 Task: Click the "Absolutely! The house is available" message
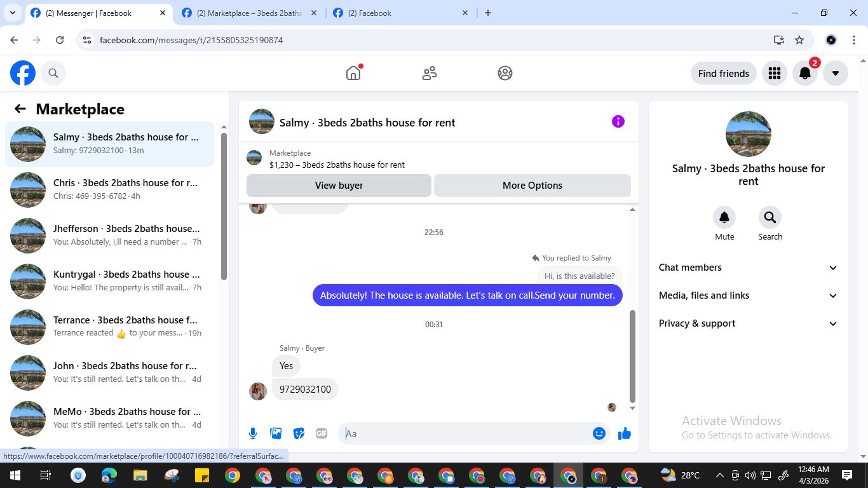468,295
